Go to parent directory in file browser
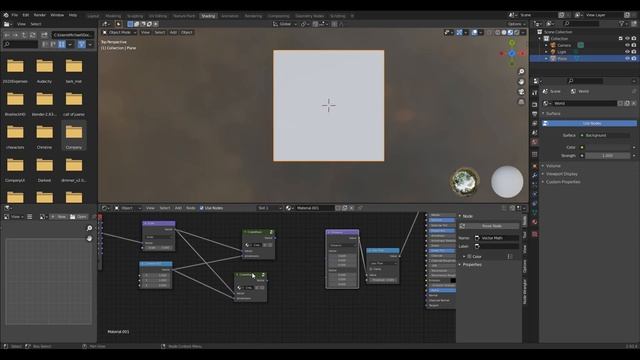This screenshot has height=360, width=640. tap(24, 35)
